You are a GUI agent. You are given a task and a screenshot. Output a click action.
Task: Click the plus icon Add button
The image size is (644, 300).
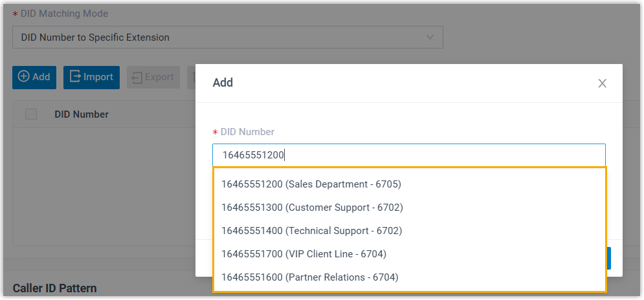click(34, 77)
